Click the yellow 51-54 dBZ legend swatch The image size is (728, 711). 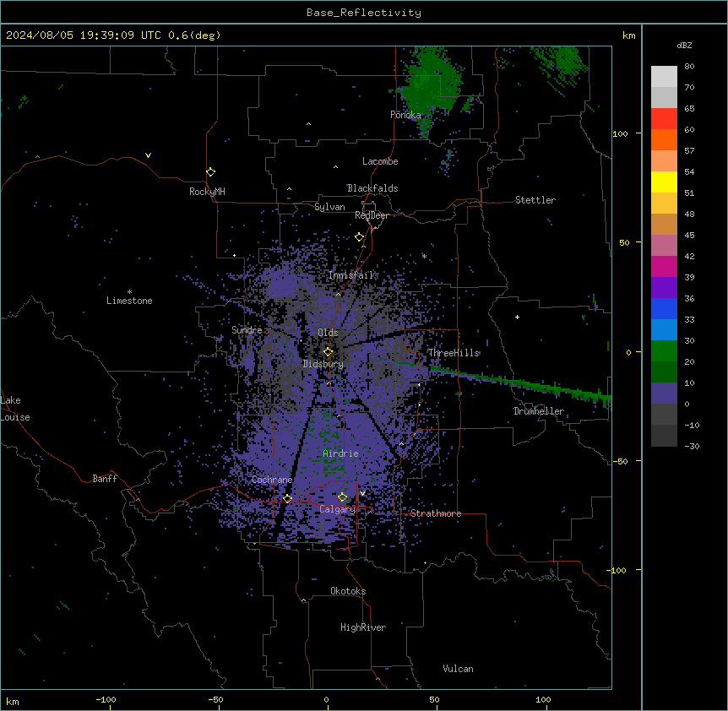[x=664, y=182]
